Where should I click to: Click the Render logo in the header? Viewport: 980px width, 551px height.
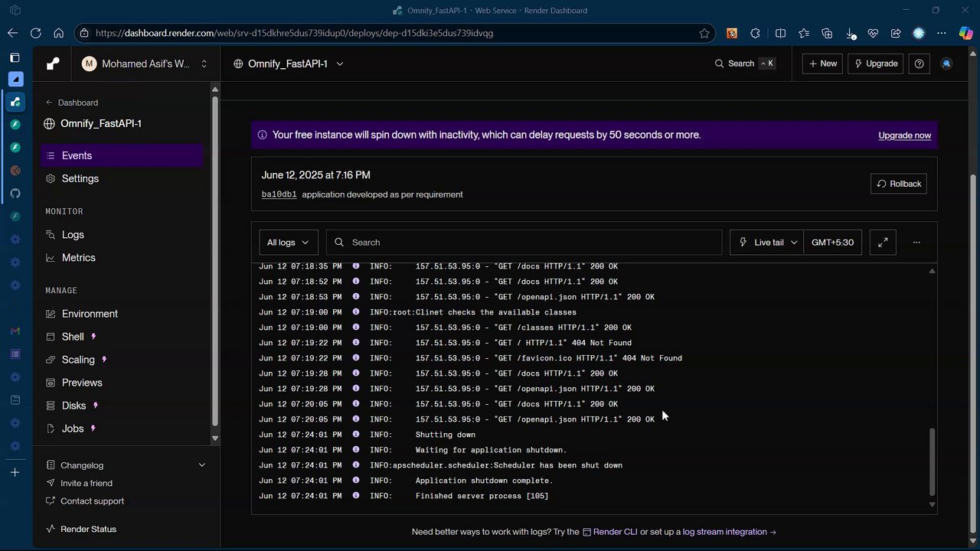tap(53, 64)
